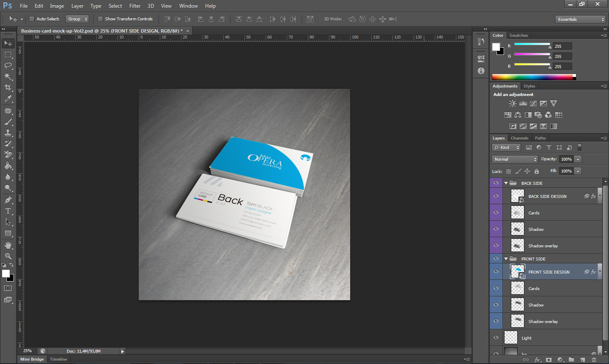The height and width of the screenshot is (364, 609).
Task: Open the Normal blending mode dropdown
Action: point(515,159)
